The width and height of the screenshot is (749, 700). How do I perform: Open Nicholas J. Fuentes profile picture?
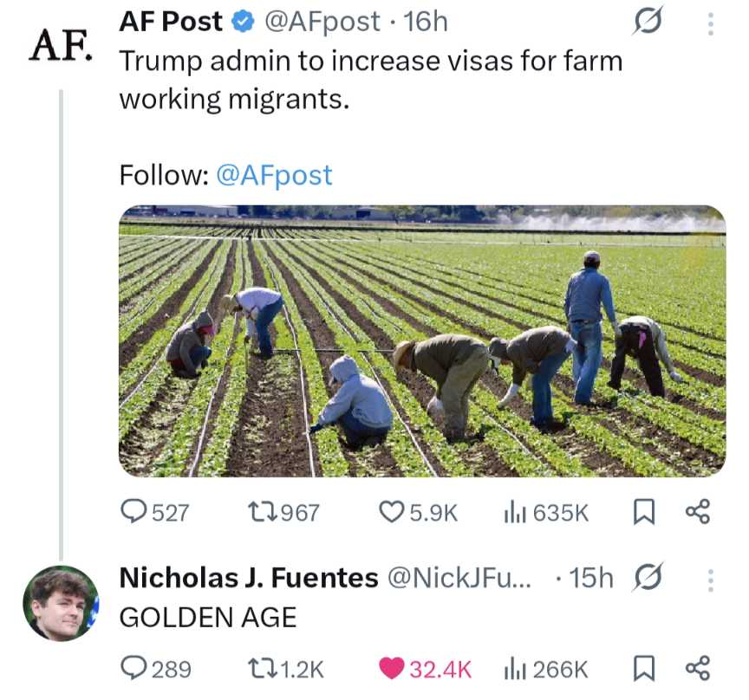(x=60, y=603)
